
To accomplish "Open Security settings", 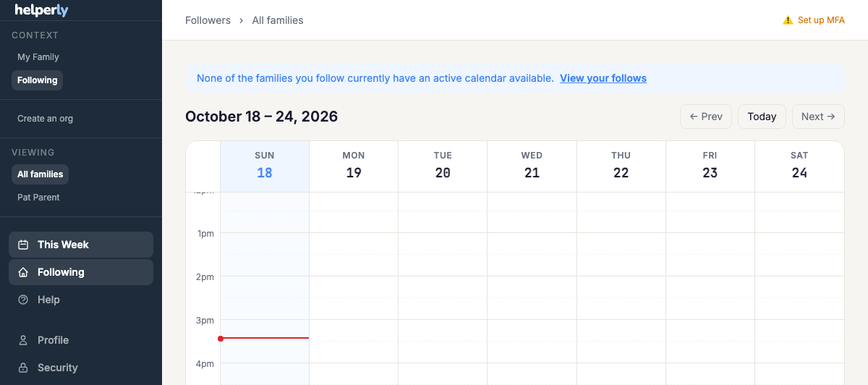I will (81, 368).
